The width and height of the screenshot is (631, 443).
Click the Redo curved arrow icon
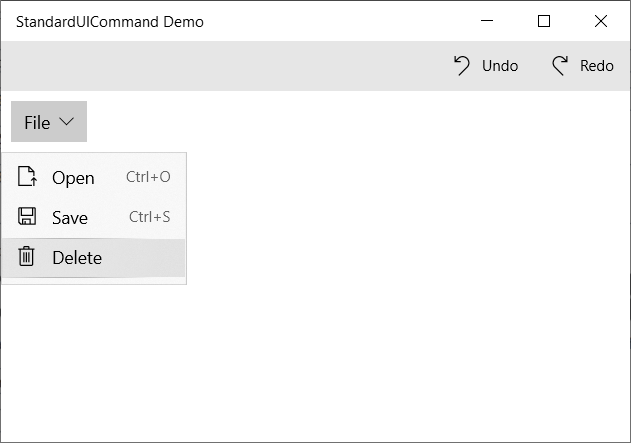560,65
